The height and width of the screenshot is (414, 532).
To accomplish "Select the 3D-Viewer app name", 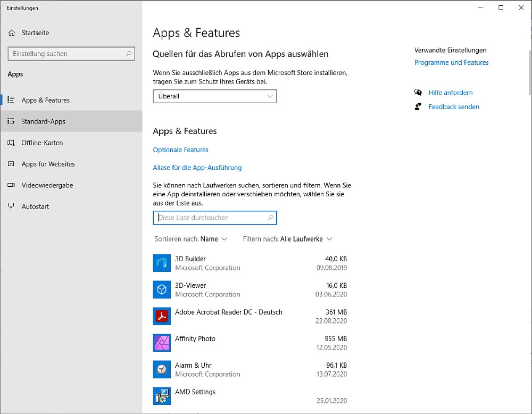I will click(190, 285).
